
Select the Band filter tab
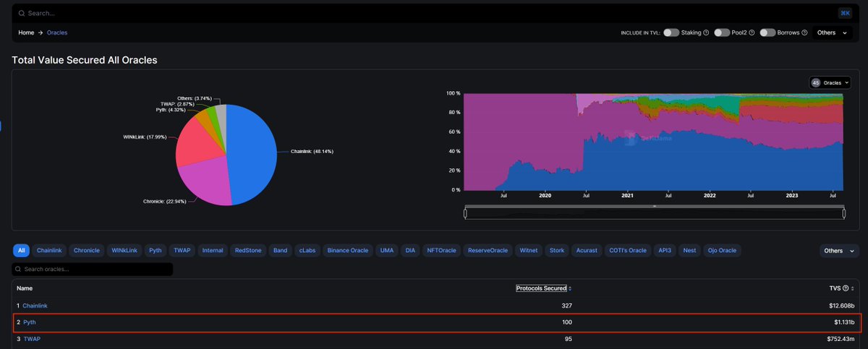(280, 251)
